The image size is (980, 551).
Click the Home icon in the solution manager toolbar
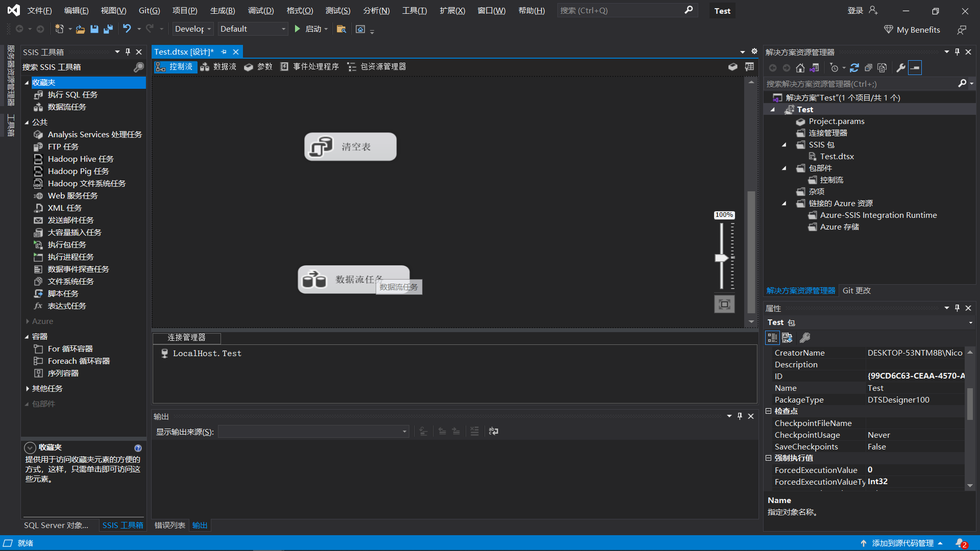(x=800, y=68)
